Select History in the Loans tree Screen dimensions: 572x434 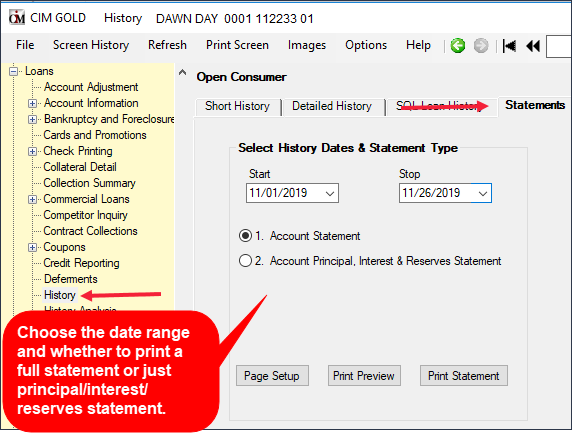click(x=59, y=295)
